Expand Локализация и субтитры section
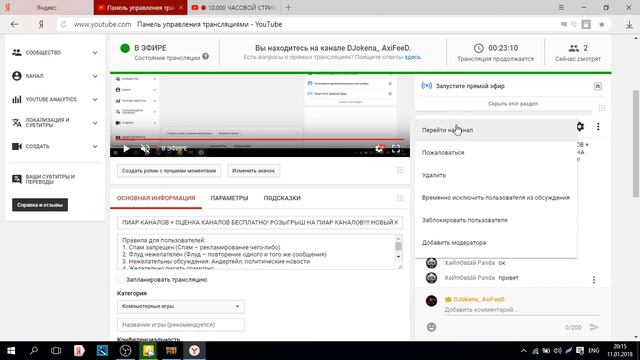This screenshot has height=360, width=640. click(95, 123)
